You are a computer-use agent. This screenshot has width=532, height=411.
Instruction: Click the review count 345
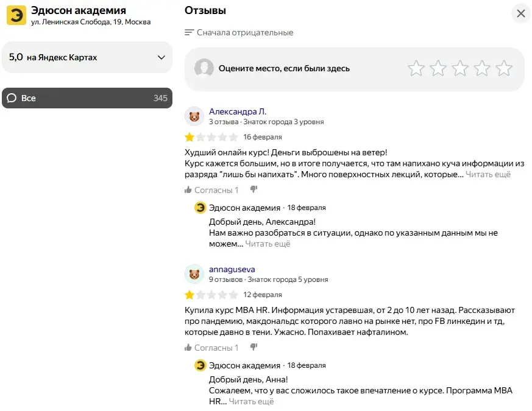click(160, 98)
